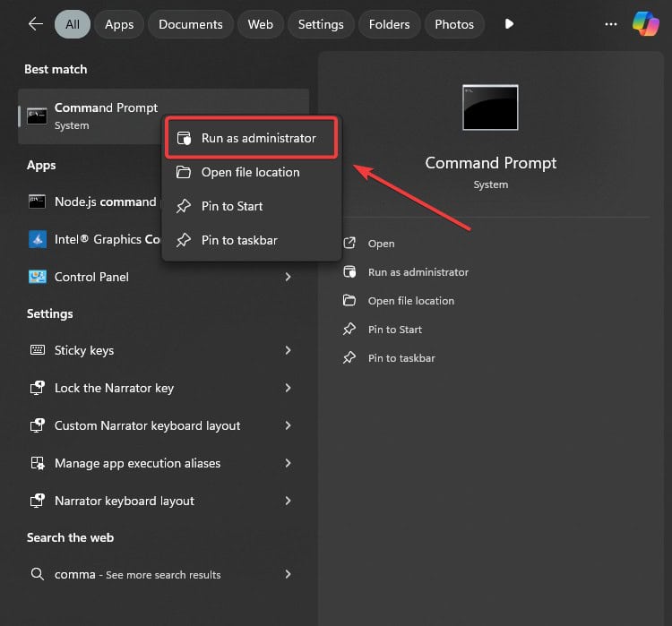Viewport: 672px width, 626px height.
Task: Select the Command Prompt best match result
Action: click(163, 116)
